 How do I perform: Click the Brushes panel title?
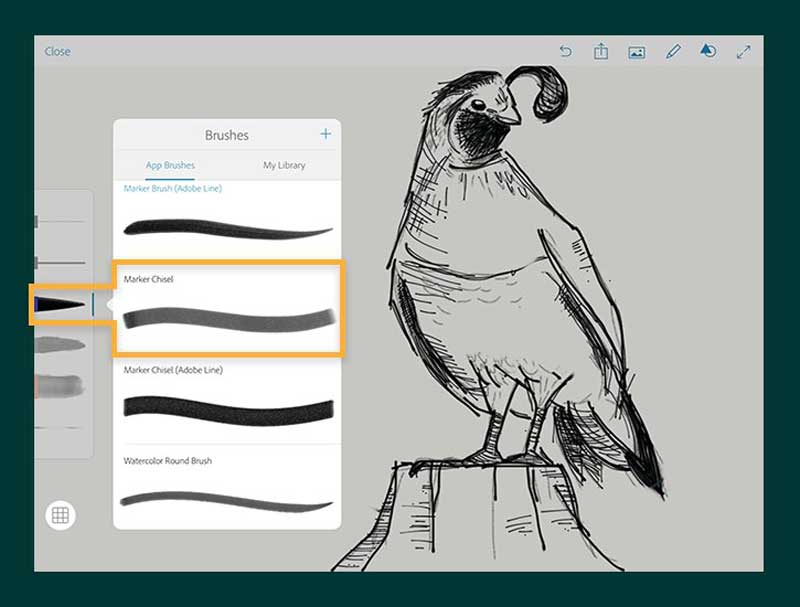(227, 135)
